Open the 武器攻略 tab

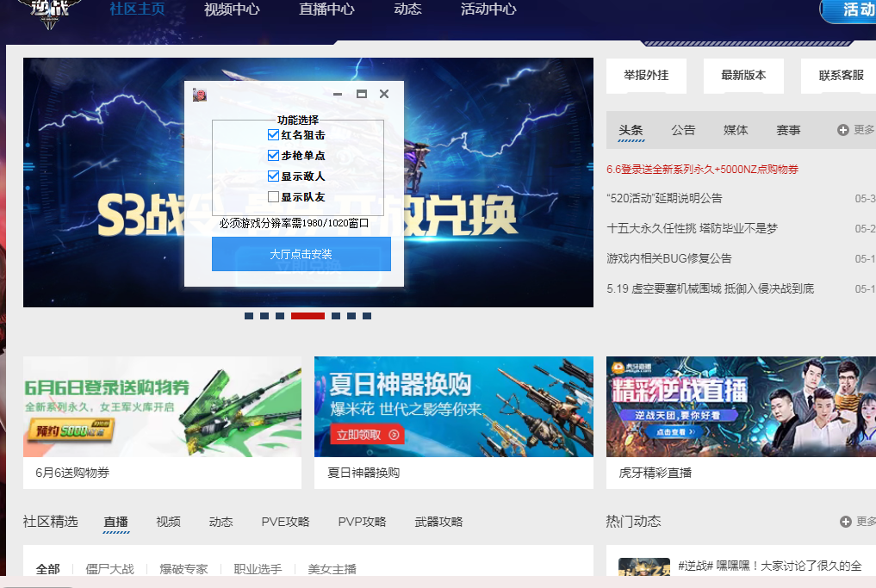pos(438,522)
